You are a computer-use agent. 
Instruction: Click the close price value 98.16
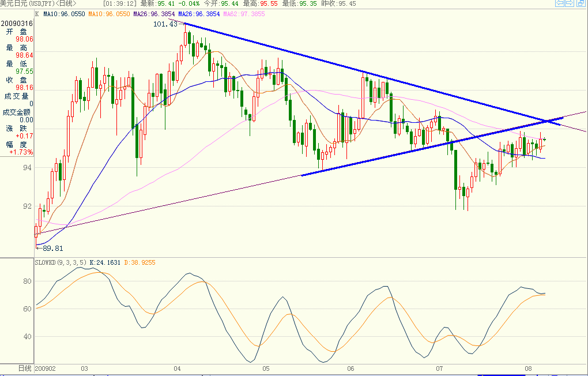24,88
